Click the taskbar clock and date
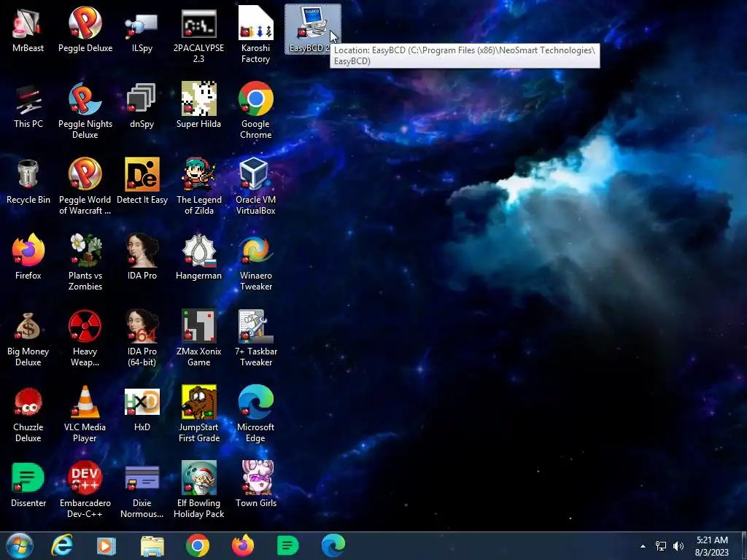 coord(712,546)
